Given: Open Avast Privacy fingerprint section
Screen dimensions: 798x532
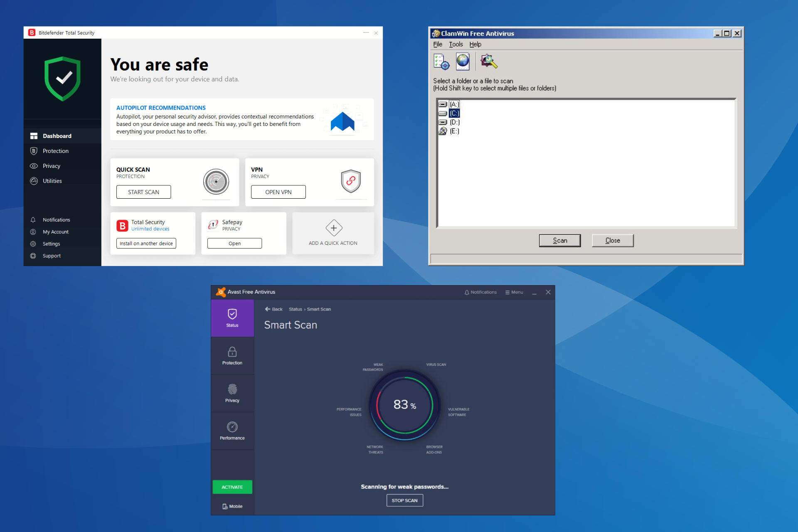Looking at the screenshot, I should (232, 393).
